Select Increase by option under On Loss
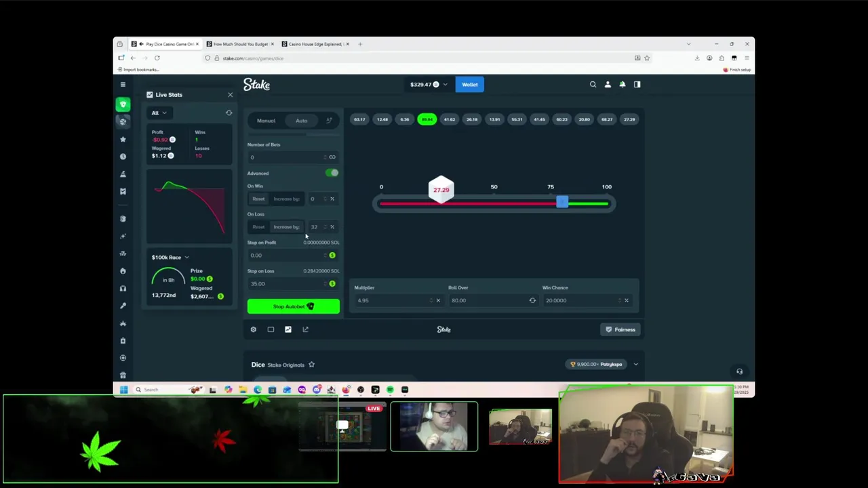The width and height of the screenshot is (868, 488). [286, 227]
